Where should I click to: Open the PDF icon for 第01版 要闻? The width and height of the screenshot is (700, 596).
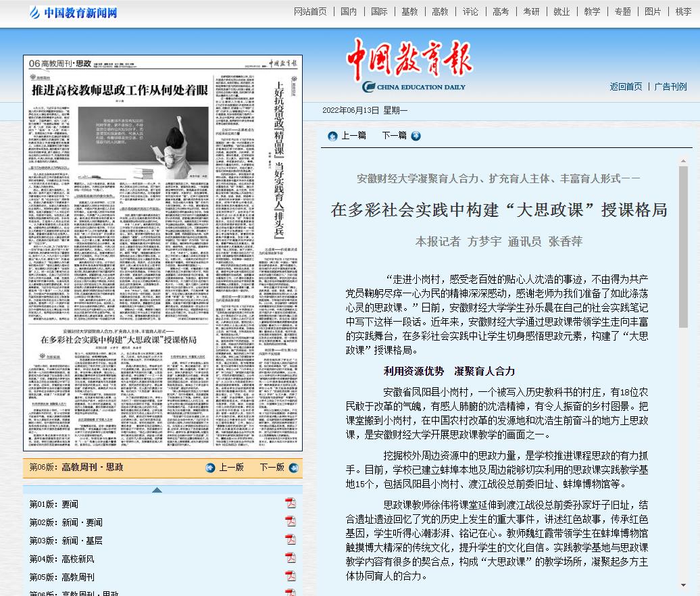pos(291,503)
